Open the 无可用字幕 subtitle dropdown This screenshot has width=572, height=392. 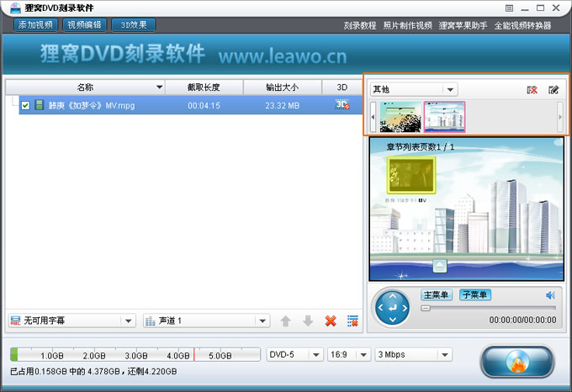click(x=71, y=320)
